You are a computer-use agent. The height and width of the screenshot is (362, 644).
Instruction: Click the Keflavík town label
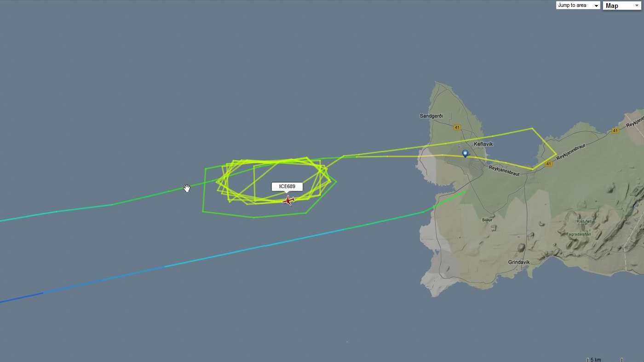(x=483, y=144)
